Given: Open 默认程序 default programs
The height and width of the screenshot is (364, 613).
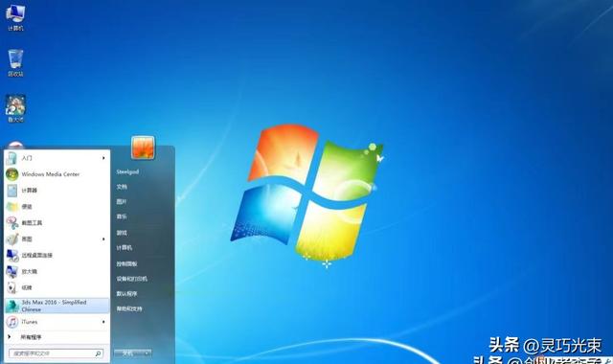Looking at the screenshot, I should [126, 294].
